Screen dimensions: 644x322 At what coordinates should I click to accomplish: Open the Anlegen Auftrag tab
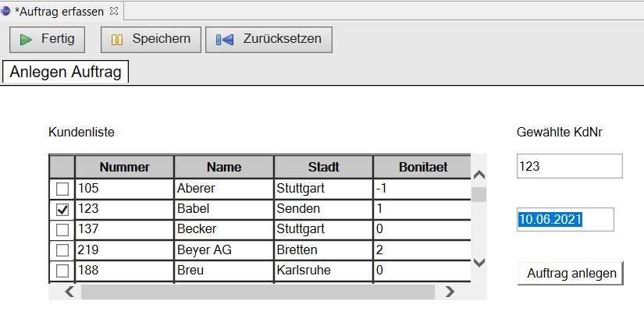(66, 72)
